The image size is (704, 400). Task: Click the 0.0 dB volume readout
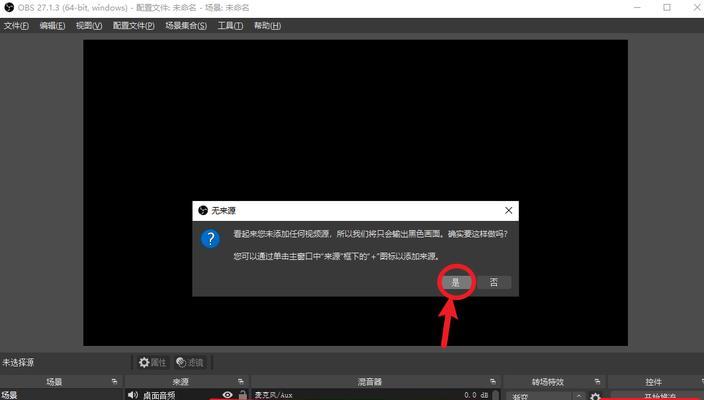[476, 395]
